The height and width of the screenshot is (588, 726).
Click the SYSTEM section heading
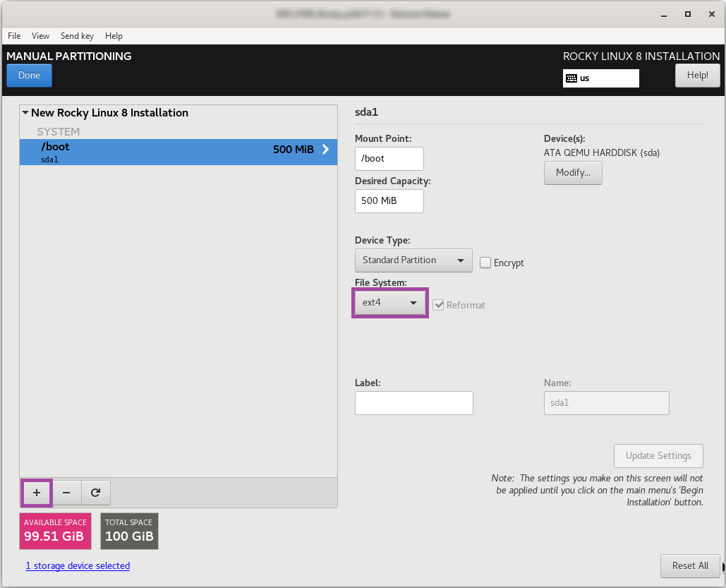pos(59,131)
